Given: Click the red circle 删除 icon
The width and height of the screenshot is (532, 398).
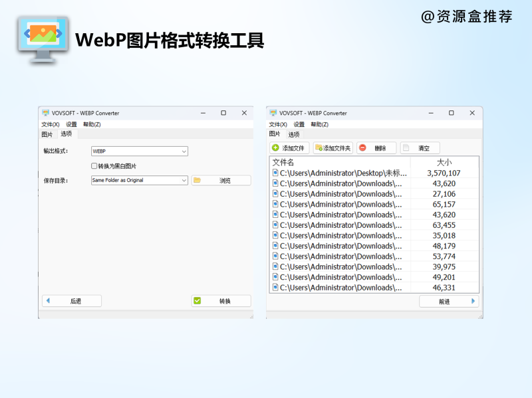Looking at the screenshot, I should click(363, 148).
